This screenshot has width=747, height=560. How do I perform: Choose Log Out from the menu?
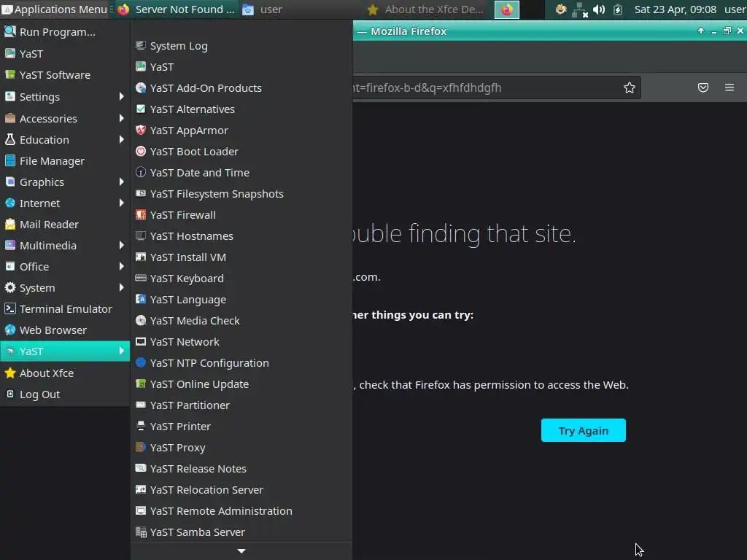tap(65, 394)
